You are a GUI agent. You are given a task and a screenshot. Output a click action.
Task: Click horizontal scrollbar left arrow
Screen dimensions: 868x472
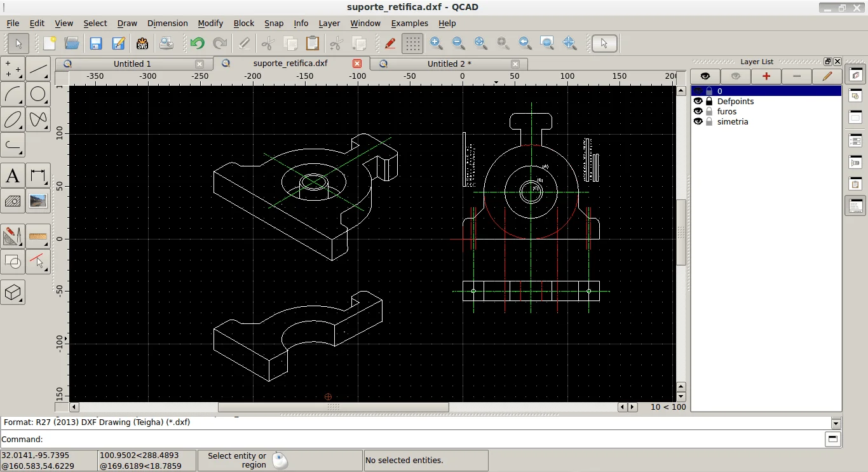tap(74, 407)
